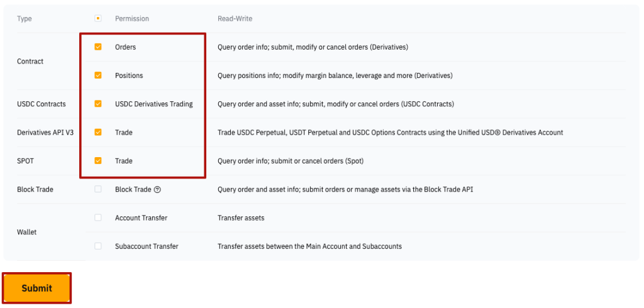Click the USDC Derivatives Trading label
This screenshot has width=644, height=308.
coord(154,104)
